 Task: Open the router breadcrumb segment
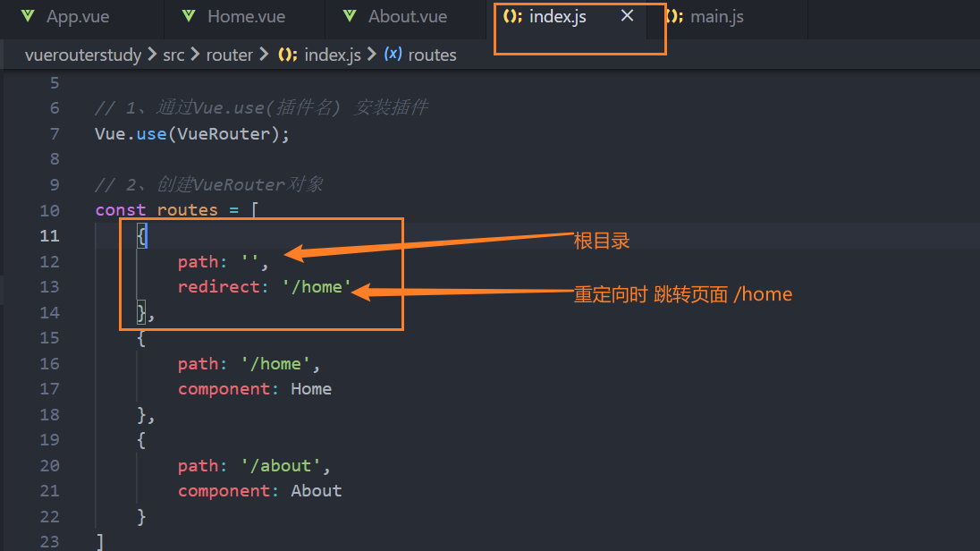[x=230, y=55]
